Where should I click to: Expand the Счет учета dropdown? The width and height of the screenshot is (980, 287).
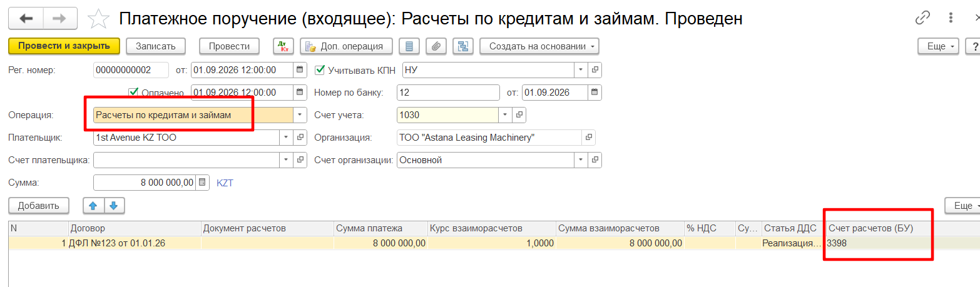(x=506, y=115)
